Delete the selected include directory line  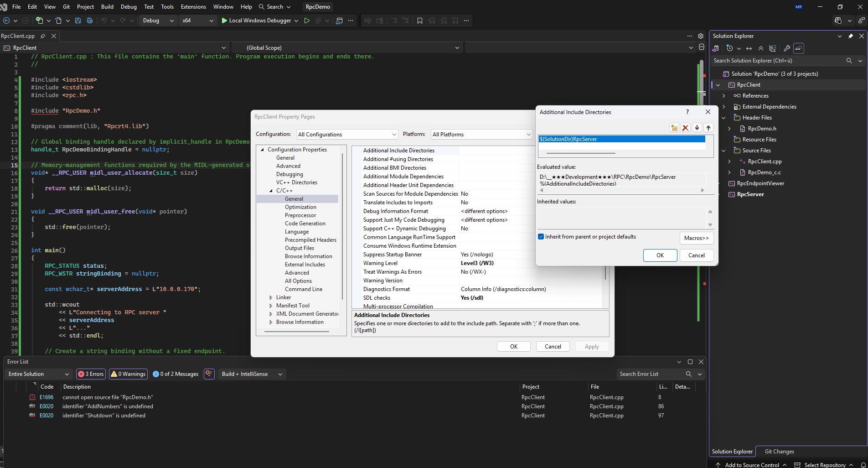click(x=686, y=128)
